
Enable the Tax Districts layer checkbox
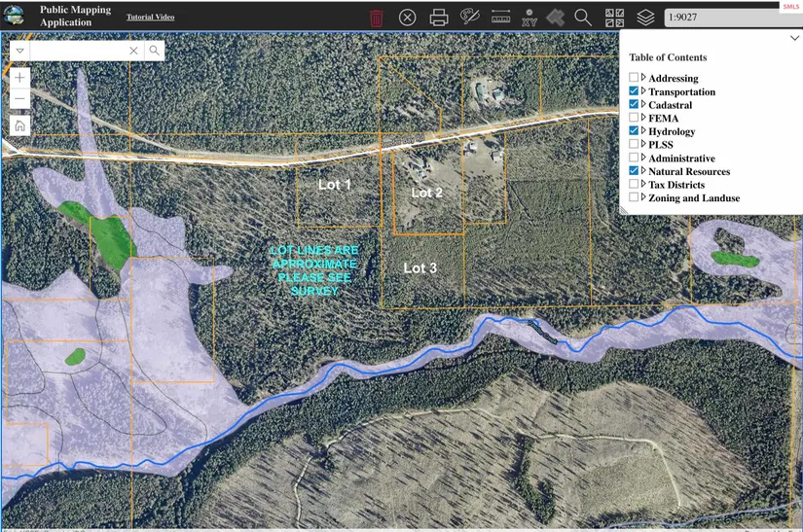click(x=634, y=184)
